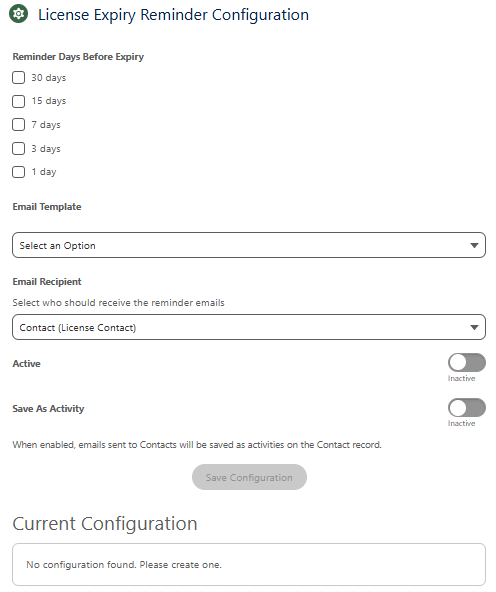This screenshot has height=592, width=496.
Task: Click the Save Configuration button
Action: (x=249, y=477)
